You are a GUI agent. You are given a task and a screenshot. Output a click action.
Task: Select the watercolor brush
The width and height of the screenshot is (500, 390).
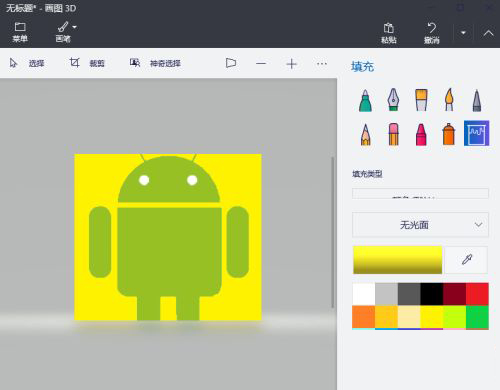449,100
